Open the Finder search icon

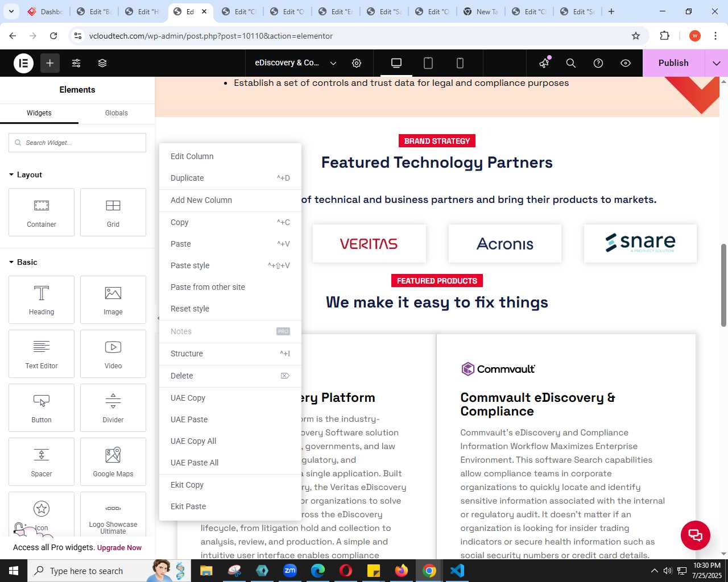(571, 63)
